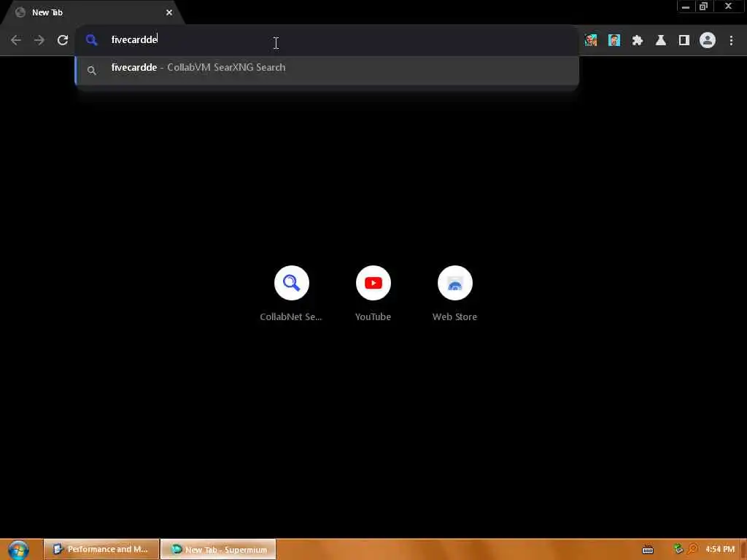Open the Web Store shortcut tile
This screenshot has width=747, height=560.
[454, 293]
